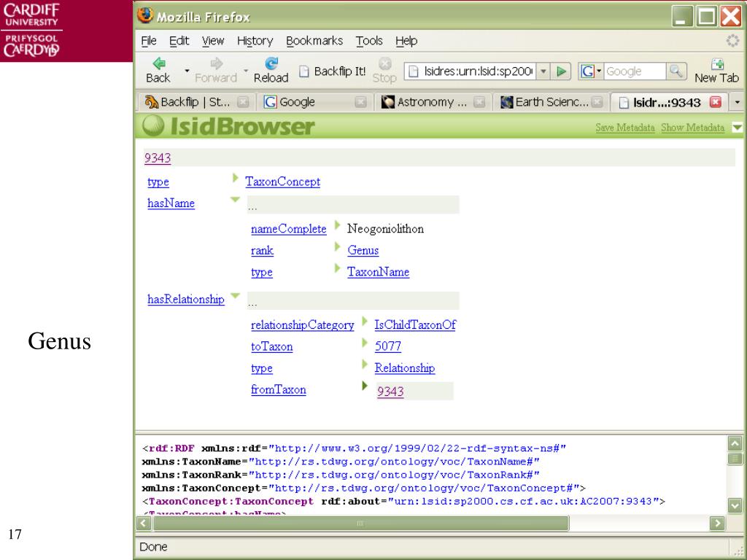
Task: Open the toTaxon 5077 link
Action: [x=388, y=346]
